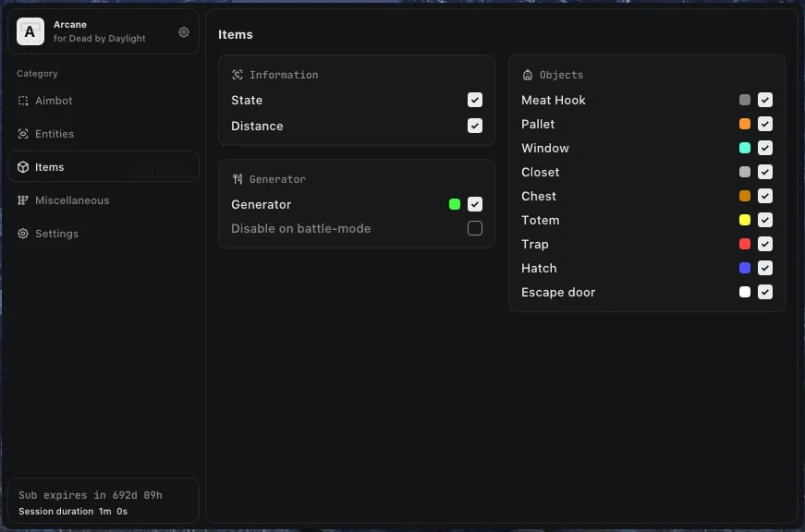Change the red Trap color swatch
Viewport: 805px width, 532px height.
click(745, 244)
